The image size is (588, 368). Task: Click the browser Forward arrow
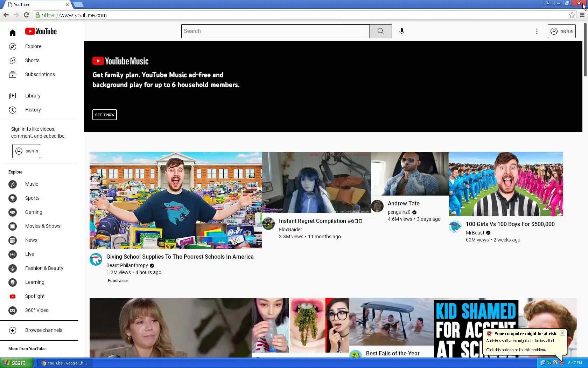16,15
